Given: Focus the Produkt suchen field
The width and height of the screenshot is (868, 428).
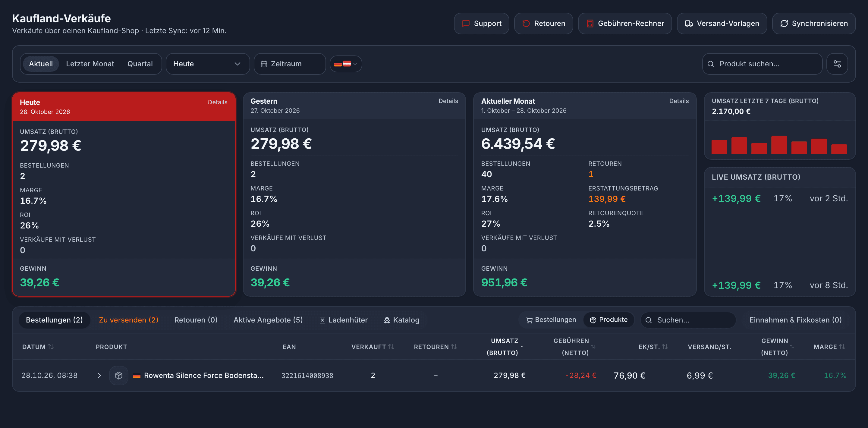Looking at the screenshot, I should click(762, 64).
